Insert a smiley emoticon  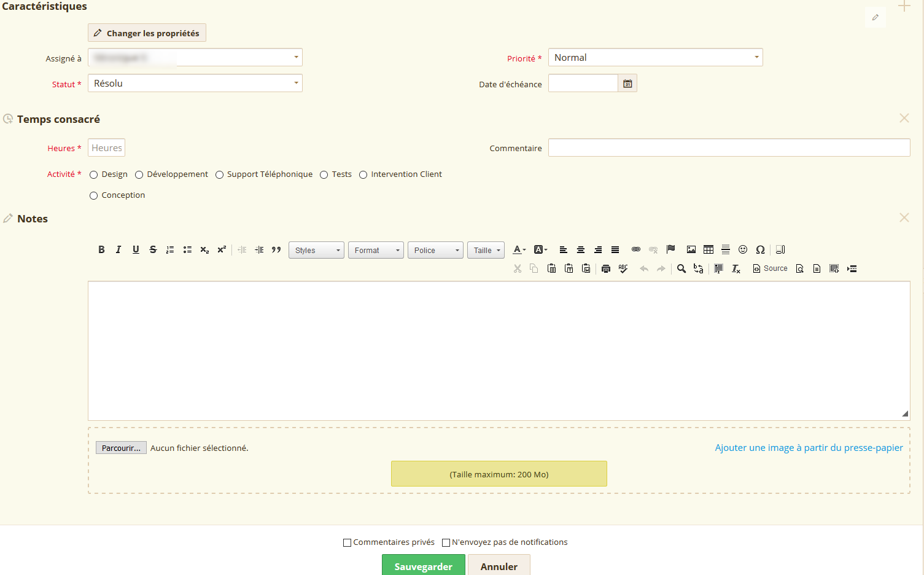pyautogui.click(x=743, y=249)
